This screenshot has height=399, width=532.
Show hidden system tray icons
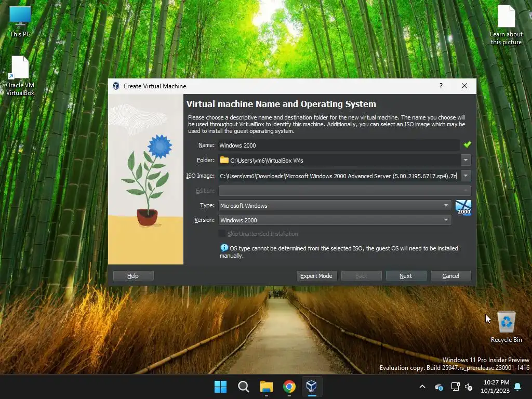(x=422, y=387)
